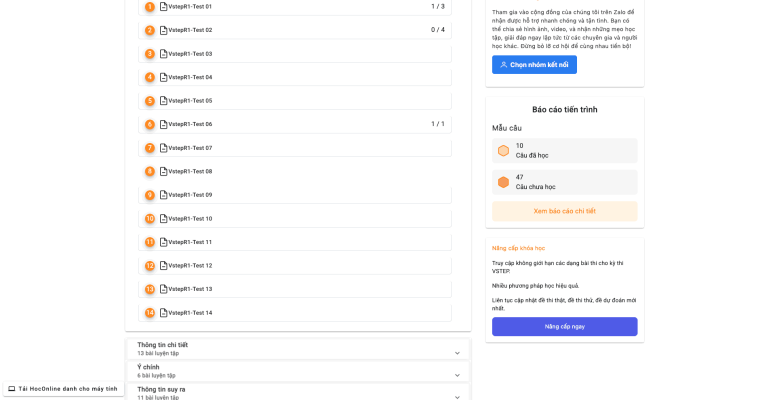Click 13 bài luyện tập subtitle
The width and height of the screenshot is (775, 400).
(158, 354)
